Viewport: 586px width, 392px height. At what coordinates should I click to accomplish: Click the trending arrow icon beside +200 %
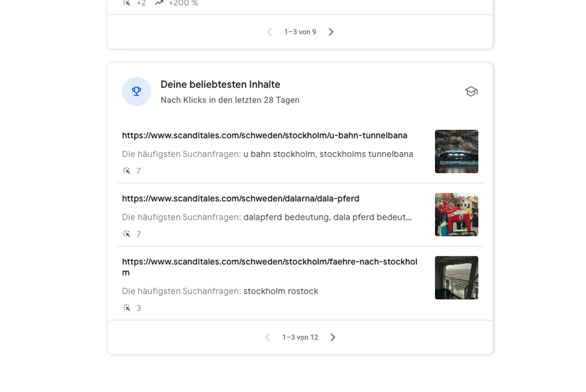coord(159,3)
